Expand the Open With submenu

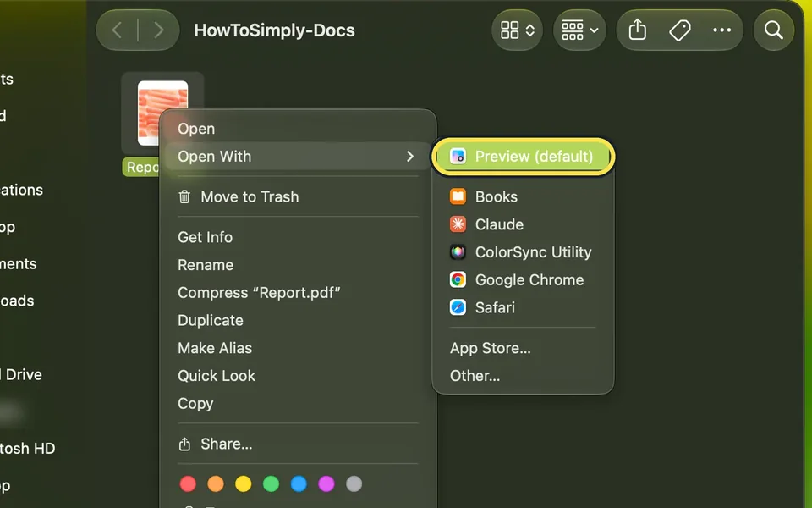298,156
